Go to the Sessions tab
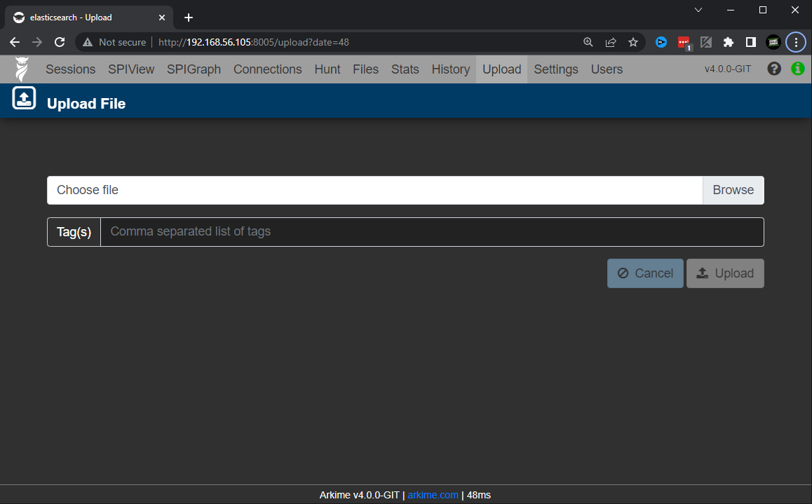Screen dimensions: 812x504 coord(70,69)
